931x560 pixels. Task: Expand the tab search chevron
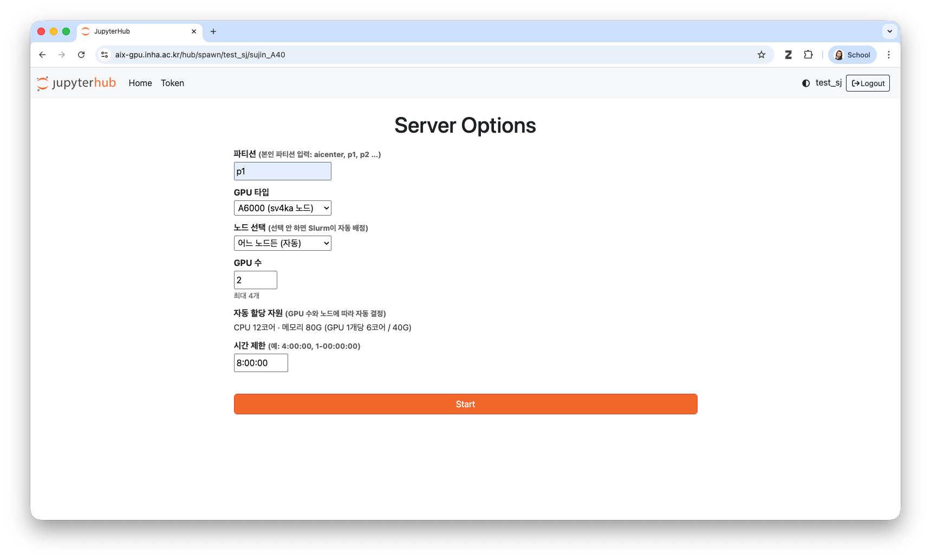point(889,31)
